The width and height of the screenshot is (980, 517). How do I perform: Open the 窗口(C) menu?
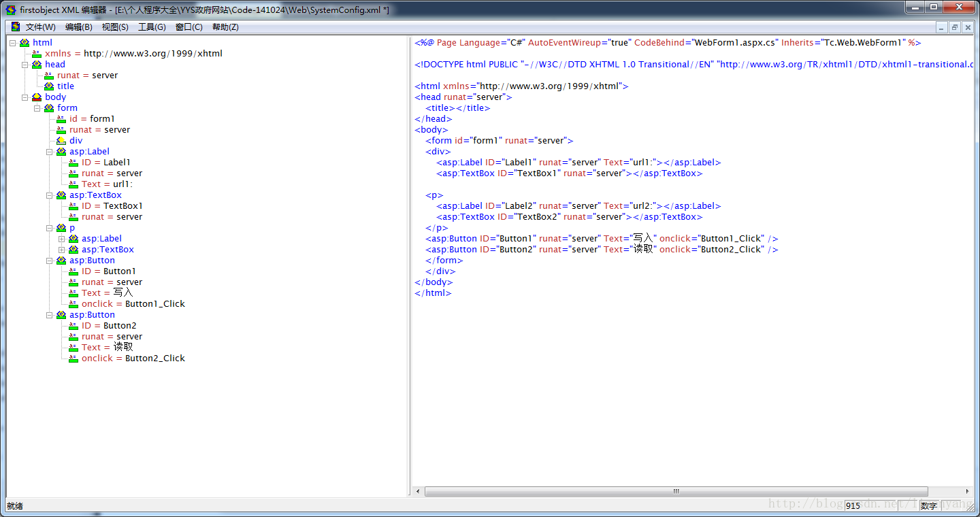[x=189, y=27]
